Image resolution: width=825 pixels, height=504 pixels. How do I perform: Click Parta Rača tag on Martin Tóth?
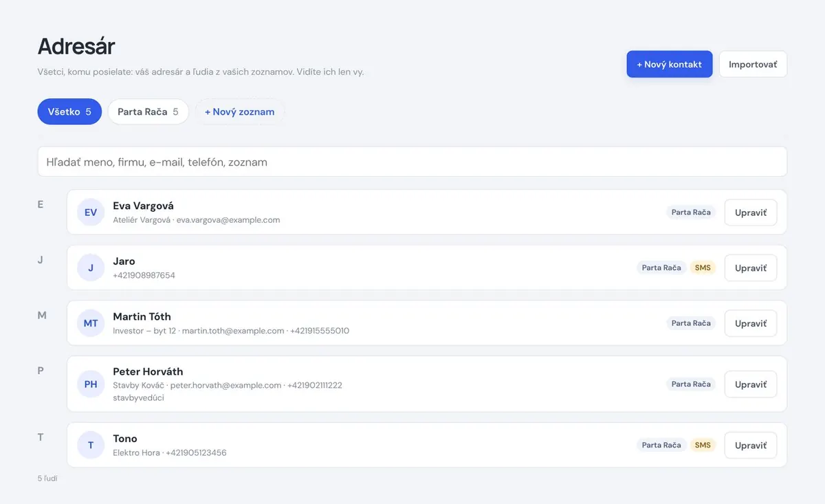[x=691, y=323]
